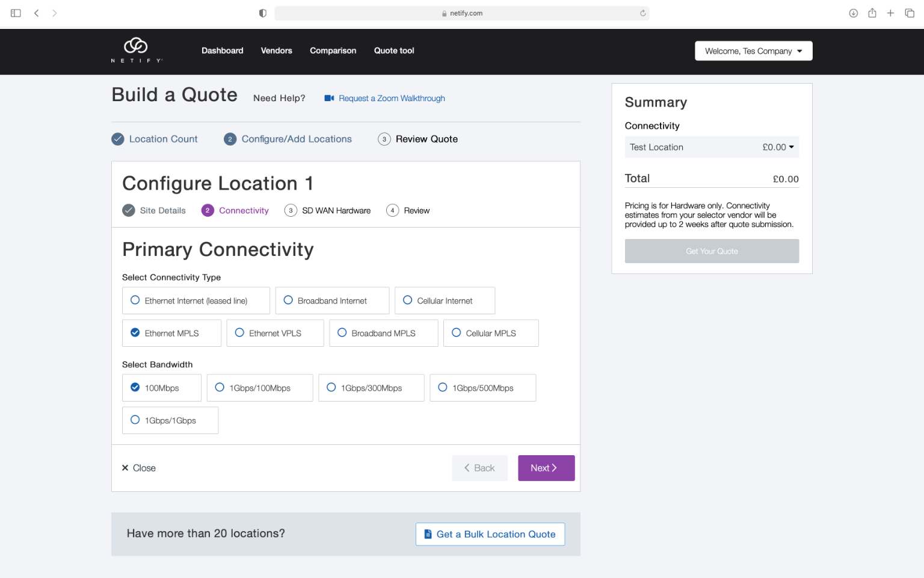Click the step 2 Connectivity circle
Image resolution: width=924 pixels, height=578 pixels.
pyautogui.click(x=208, y=210)
